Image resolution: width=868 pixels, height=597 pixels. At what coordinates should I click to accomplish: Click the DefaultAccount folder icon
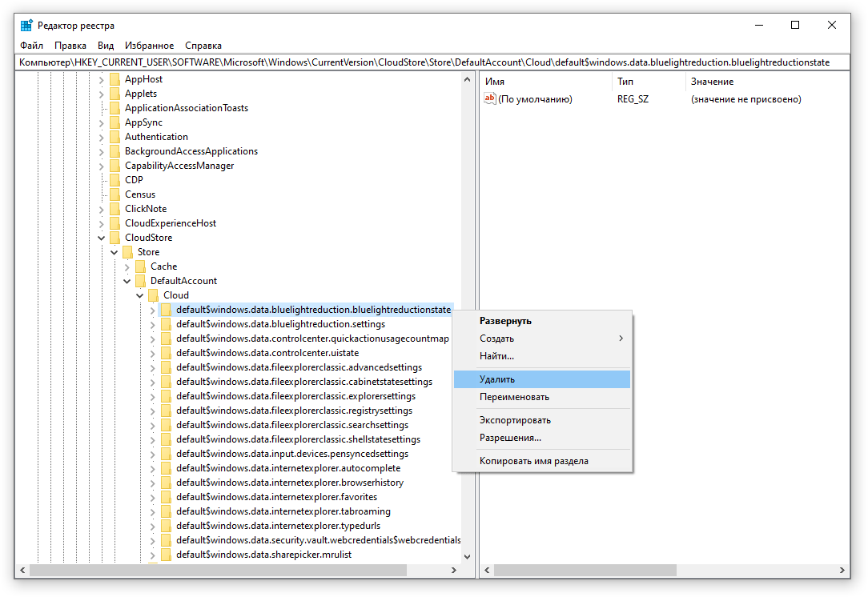tap(141, 281)
